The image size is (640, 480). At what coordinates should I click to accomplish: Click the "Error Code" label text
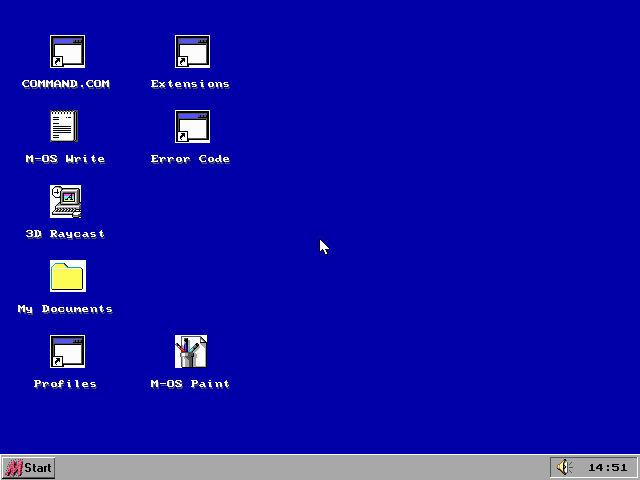coord(190,159)
